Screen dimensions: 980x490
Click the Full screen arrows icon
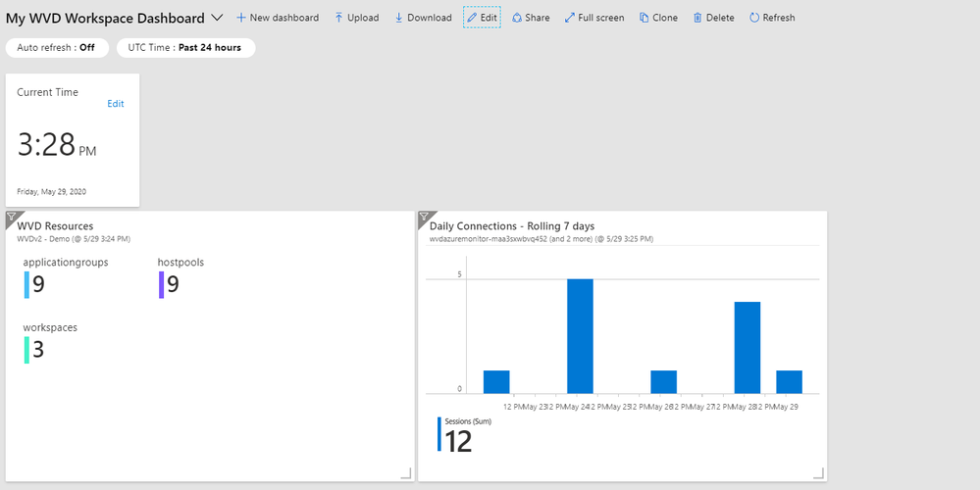click(x=569, y=18)
